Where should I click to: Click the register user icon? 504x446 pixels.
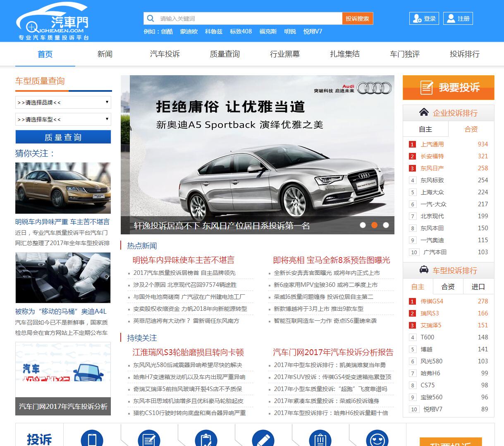pos(451,19)
